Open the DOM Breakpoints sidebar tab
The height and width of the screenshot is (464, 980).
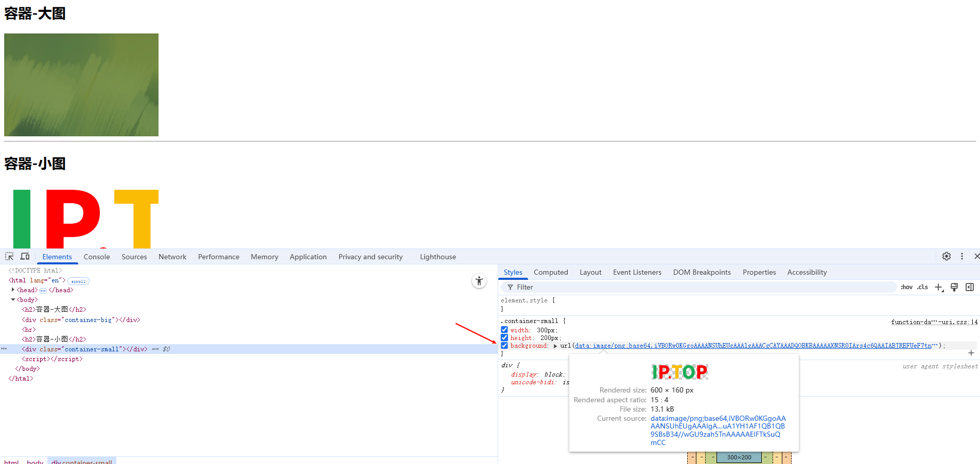702,272
